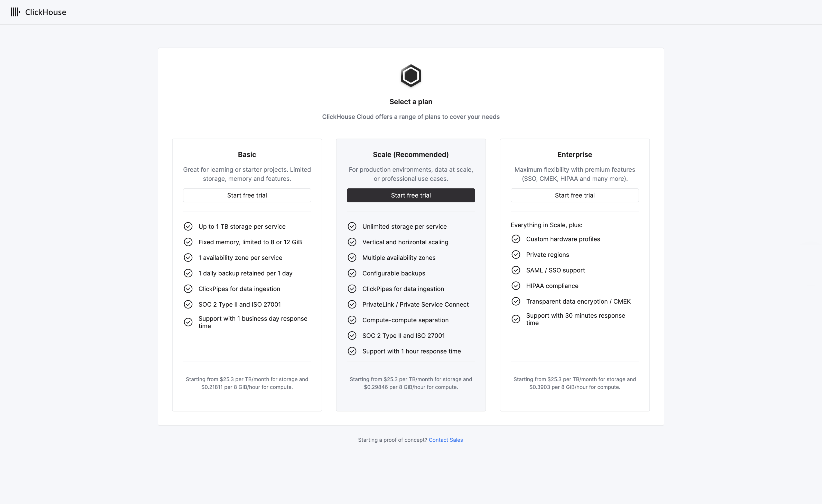This screenshot has height=504, width=822.
Task: Click the Basic plan heading
Action: point(247,155)
